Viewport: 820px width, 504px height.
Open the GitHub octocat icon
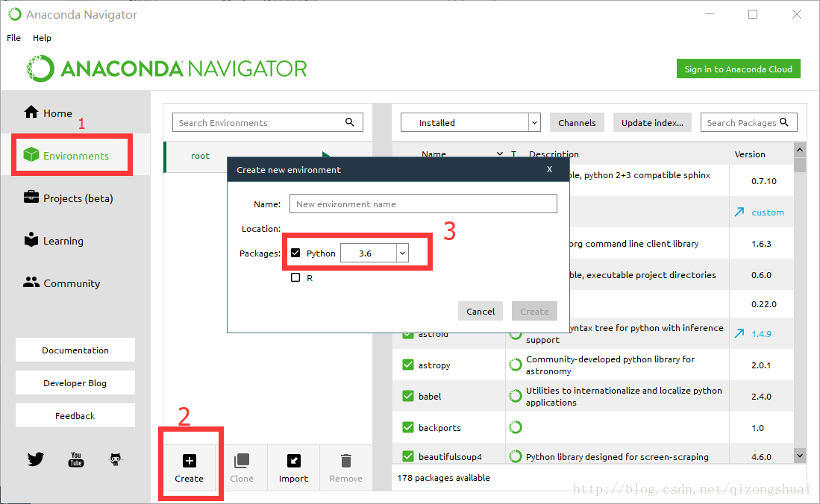coord(116,459)
